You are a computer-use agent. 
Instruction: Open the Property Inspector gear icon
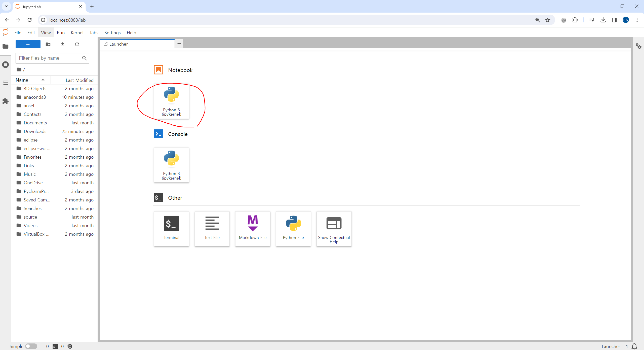tap(638, 46)
